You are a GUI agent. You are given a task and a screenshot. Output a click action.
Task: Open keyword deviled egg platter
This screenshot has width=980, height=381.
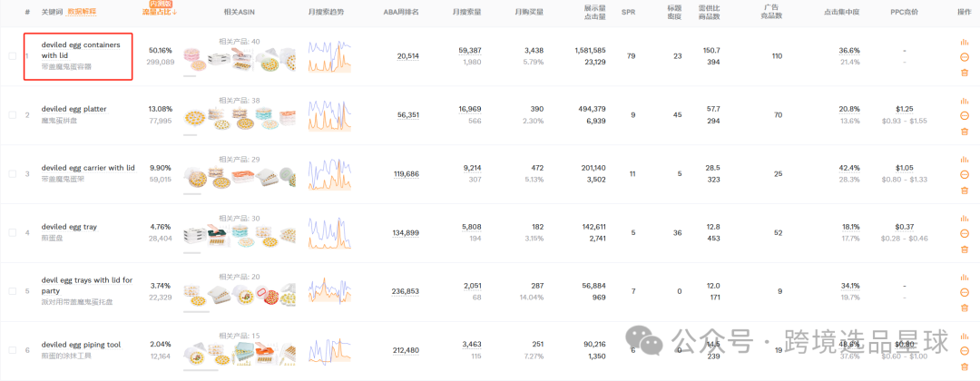(x=73, y=109)
